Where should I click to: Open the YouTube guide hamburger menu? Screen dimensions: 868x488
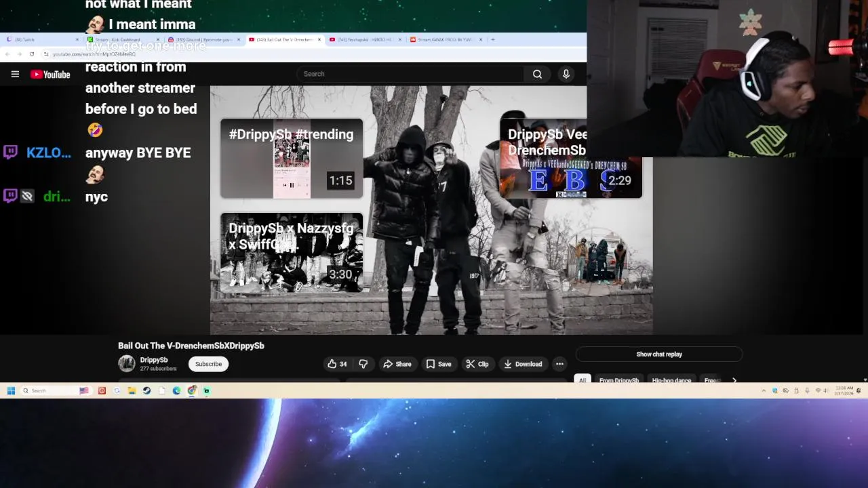(x=15, y=75)
